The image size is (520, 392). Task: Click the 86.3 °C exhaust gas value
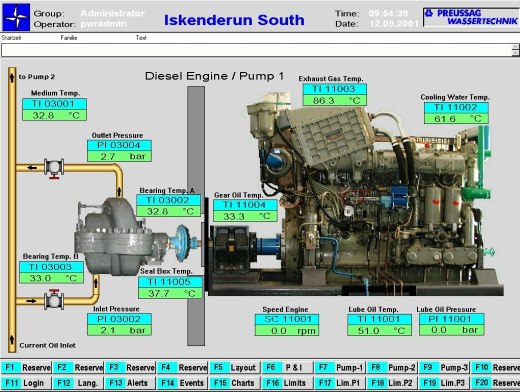pos(335,100)
